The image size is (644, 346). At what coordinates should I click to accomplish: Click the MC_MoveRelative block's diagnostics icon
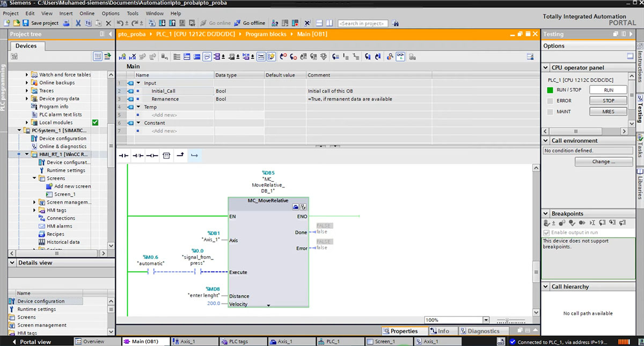(x=303, y=206)
